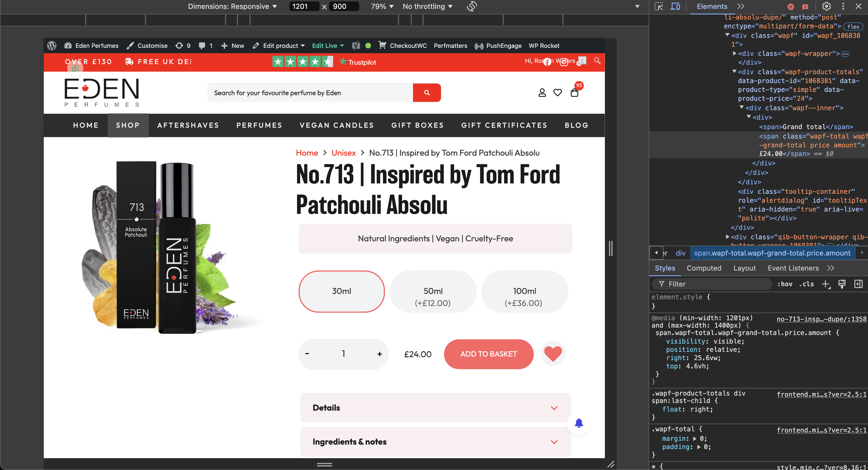Toggle the .cls class editor

point(806,284)
